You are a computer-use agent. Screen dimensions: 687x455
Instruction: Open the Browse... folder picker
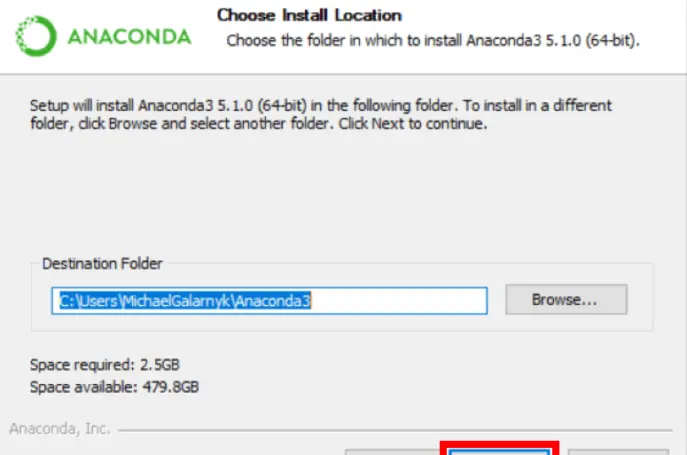click(x=566, y=299)
